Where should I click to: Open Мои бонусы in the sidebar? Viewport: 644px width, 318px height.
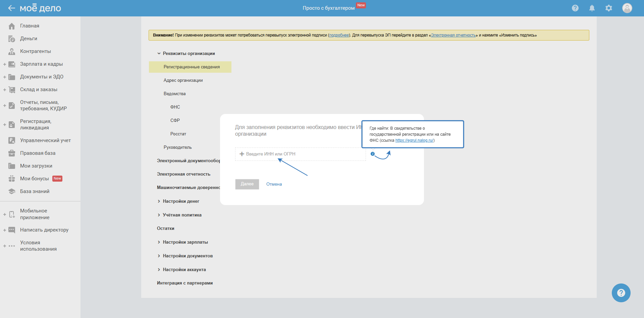(x=35, y=179)
